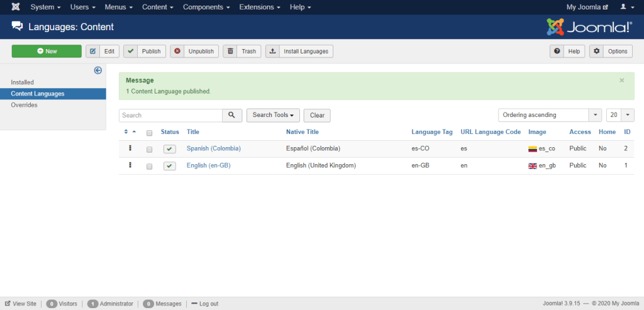Toggle published status of Spanish (Colombia)
Screen dimensions: 644x310
point(170,149)
